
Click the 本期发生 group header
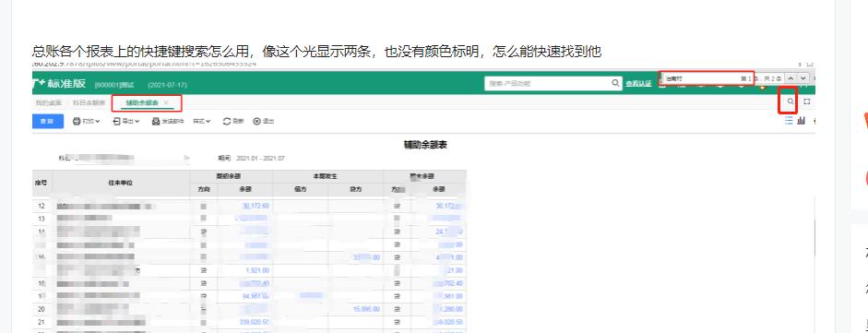point(327,176)
